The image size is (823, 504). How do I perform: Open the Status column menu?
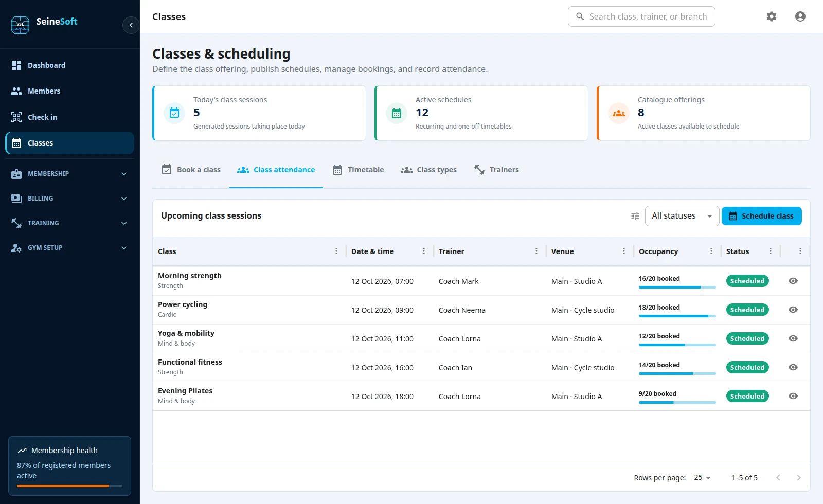point(771,251)
